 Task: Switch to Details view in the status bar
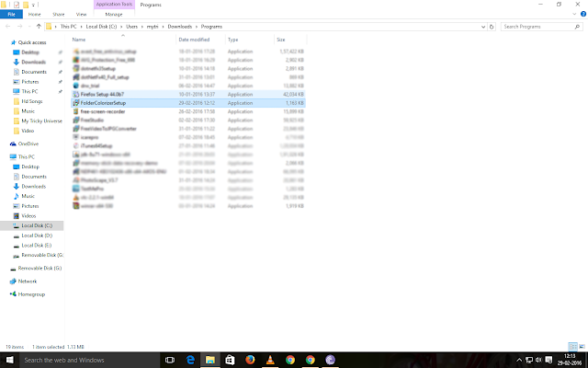[x=572, y=347]
